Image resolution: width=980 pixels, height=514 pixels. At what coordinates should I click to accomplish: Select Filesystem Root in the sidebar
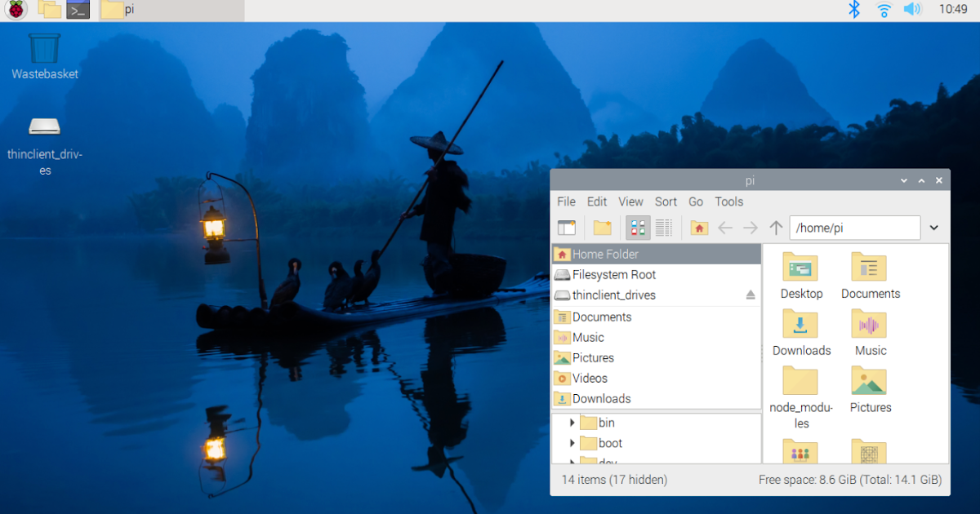[x=613, y=275]
